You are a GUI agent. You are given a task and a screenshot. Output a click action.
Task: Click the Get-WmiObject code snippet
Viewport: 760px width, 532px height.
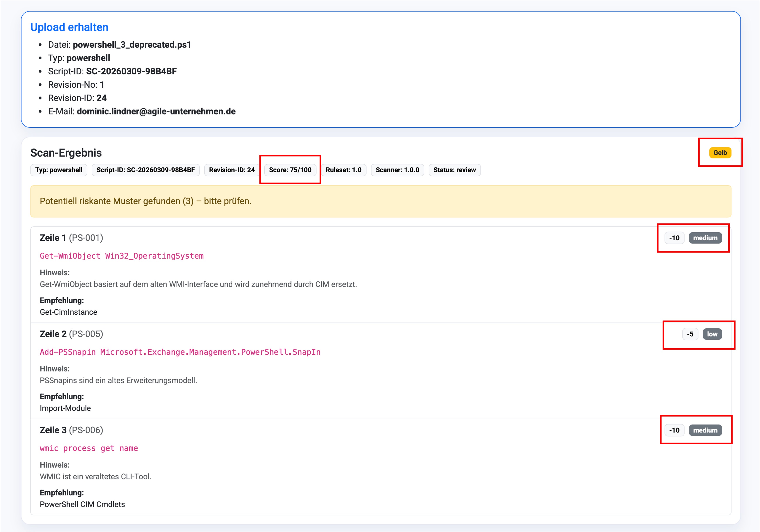(x=122, y=256)
